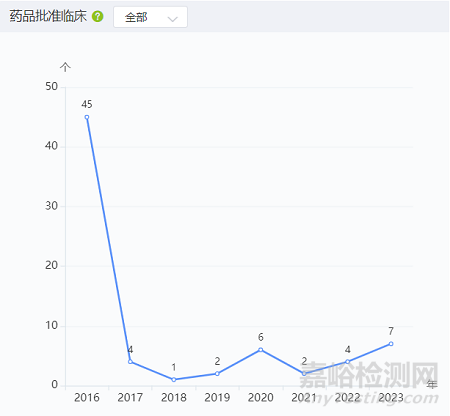Select the 2019 data point marked 2
Screen dimensions: 450x416
217,373
